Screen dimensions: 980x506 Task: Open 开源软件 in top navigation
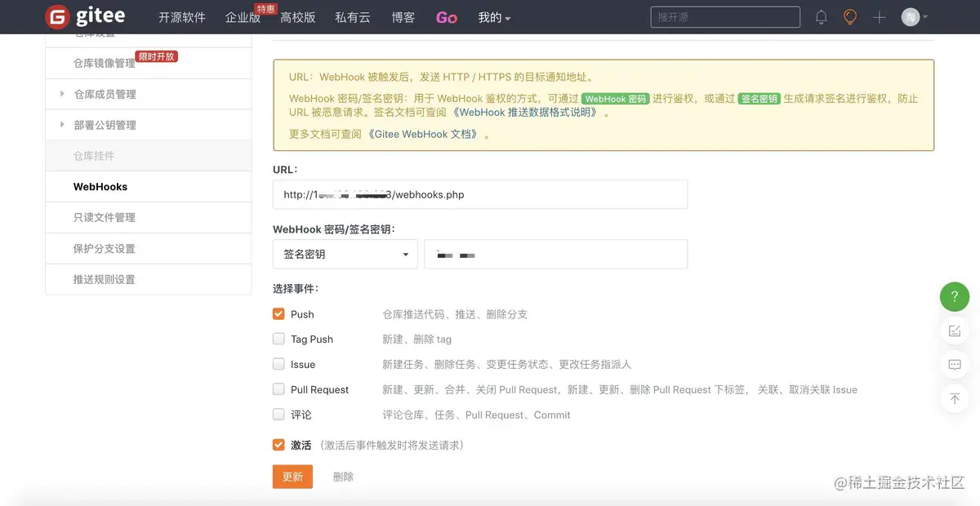pos(182,17)
